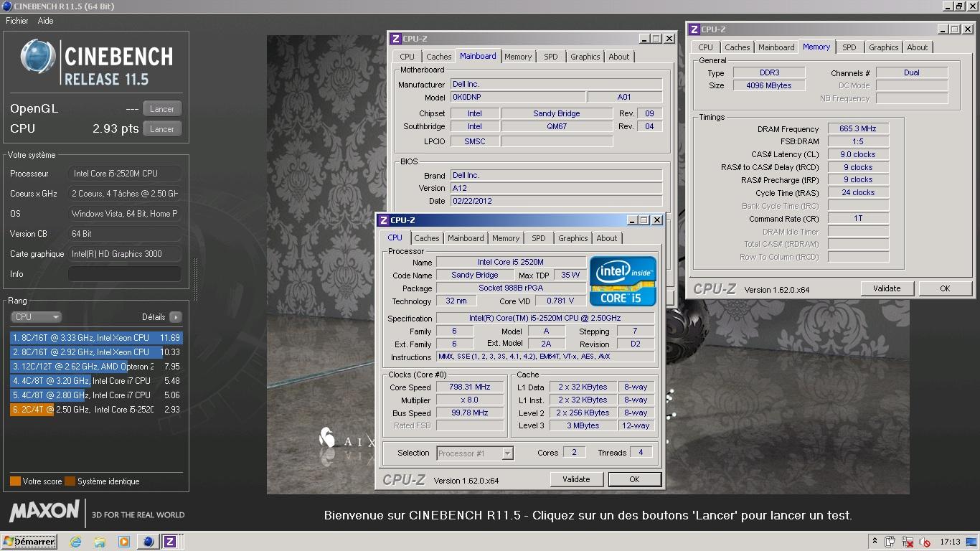Open About tab in CPU window
The image size is (980, 551).
tap(607, 238)
